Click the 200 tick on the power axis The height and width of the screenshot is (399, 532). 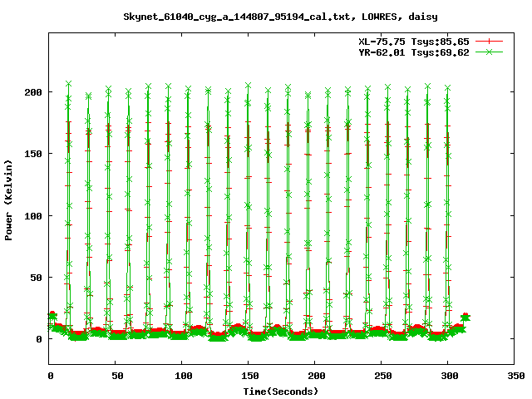(x=33, y=92)
